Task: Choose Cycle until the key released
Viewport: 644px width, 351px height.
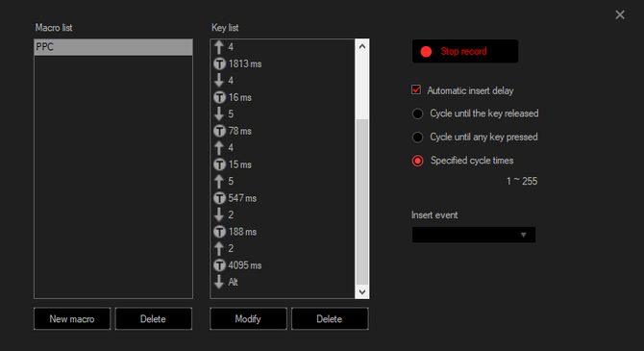Action: [x=418, y=113]
